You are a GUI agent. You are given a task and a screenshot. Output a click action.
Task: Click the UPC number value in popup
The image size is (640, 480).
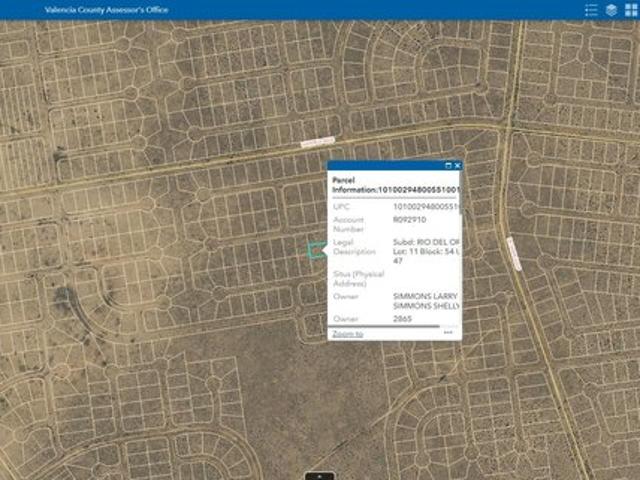pos(426,206)
